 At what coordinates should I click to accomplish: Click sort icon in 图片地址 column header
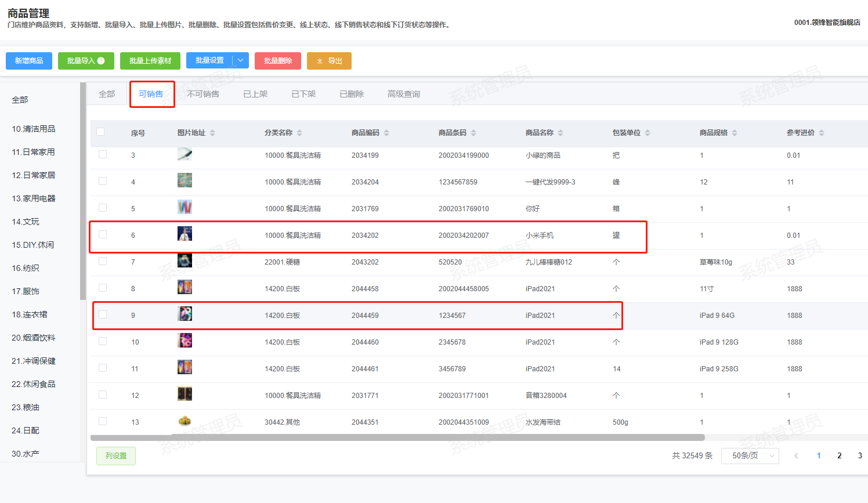click(x=212, y=133)
